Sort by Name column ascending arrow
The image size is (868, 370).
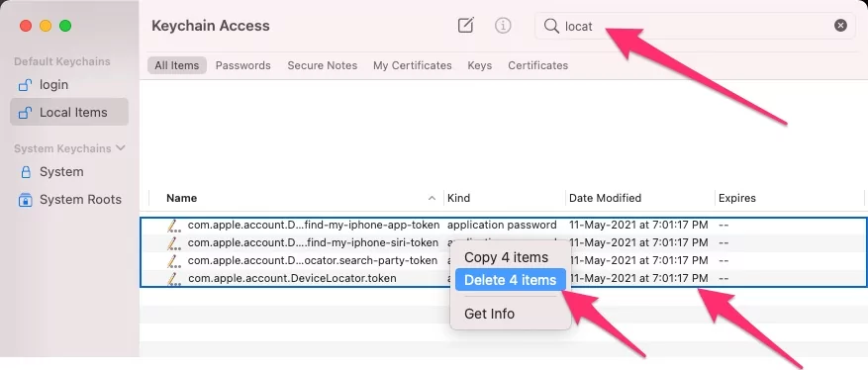[x=432, y=198]
